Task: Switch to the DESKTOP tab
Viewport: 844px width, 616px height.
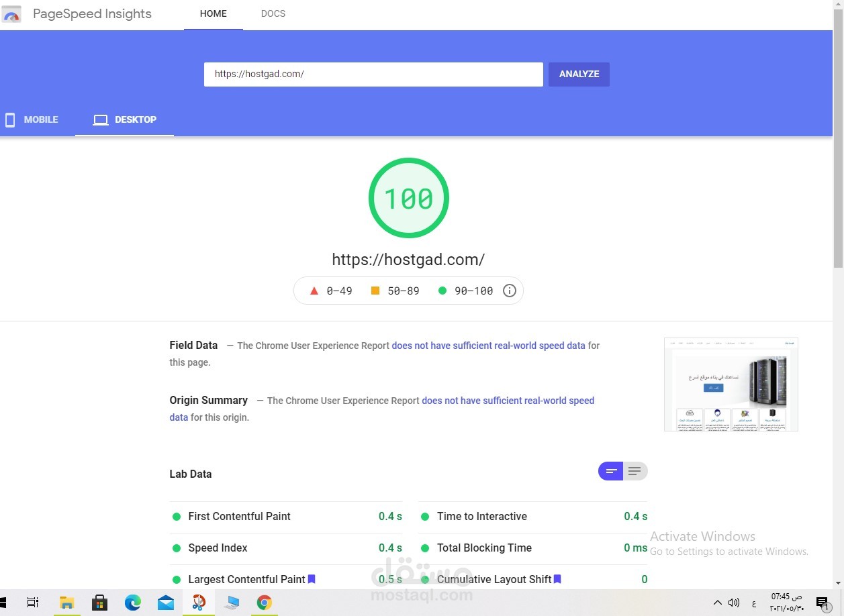Action: coord(124,120)
